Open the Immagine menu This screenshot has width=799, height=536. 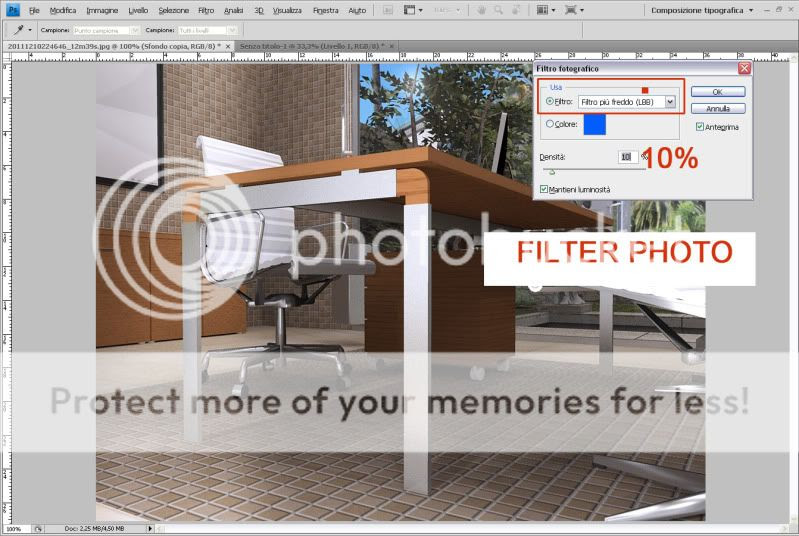pyautogui.click(x=102, y=10)
